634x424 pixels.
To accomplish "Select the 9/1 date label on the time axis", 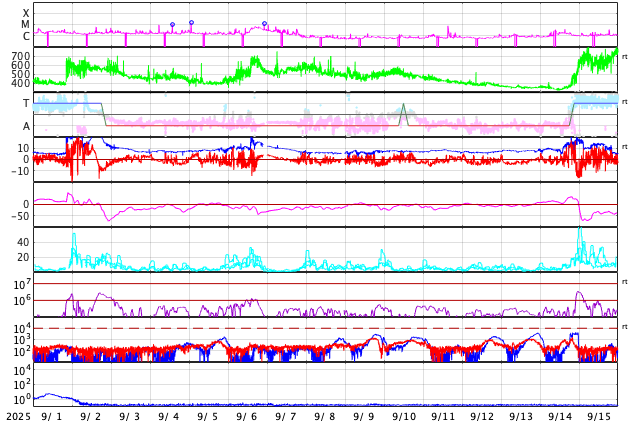I will 51,416.
